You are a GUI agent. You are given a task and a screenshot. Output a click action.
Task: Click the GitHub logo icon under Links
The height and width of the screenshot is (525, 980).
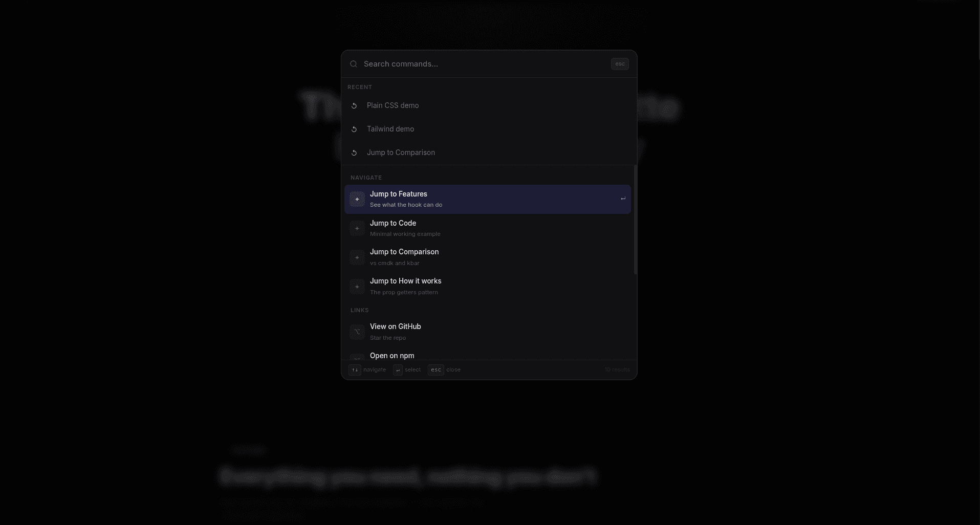[x=357, y=332]
